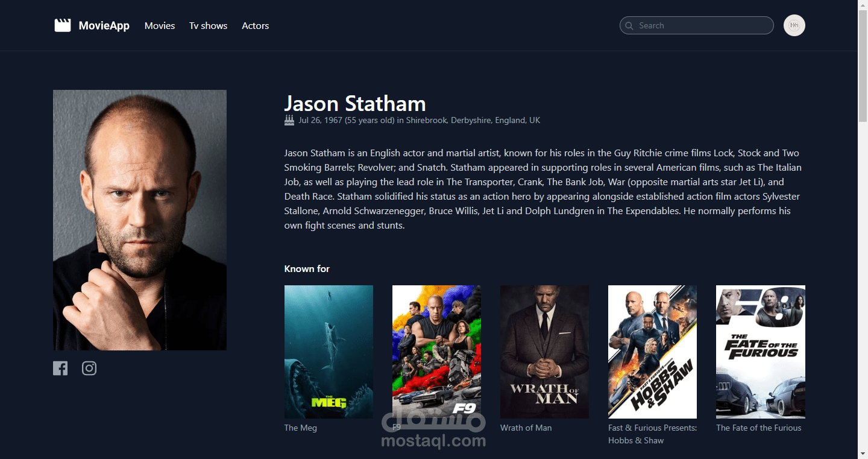
Task: Open the Hobbs & Shaw poster
Action: click(652, 352)
